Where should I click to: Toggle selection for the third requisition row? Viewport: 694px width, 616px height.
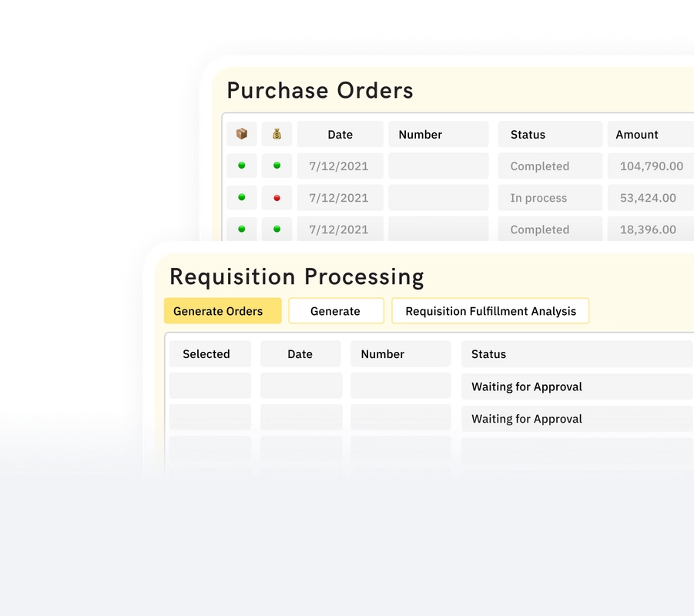coord(210,447)
